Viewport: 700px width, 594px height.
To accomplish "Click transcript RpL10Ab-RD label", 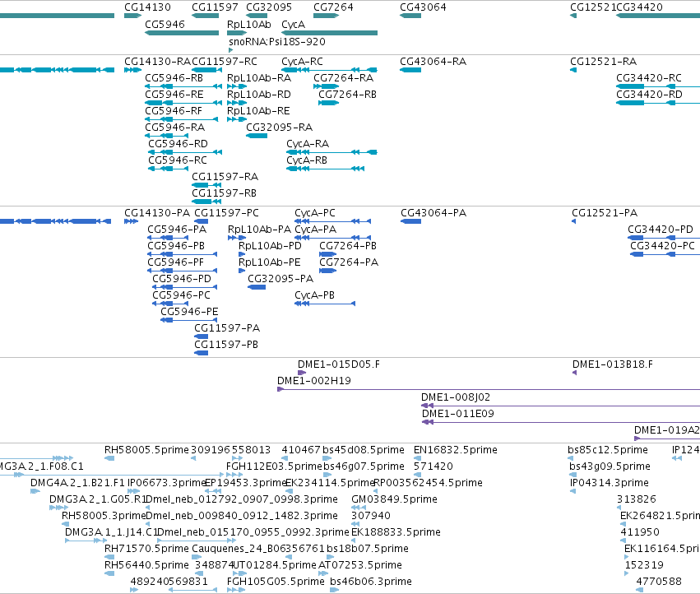I will tap(259, 95).
